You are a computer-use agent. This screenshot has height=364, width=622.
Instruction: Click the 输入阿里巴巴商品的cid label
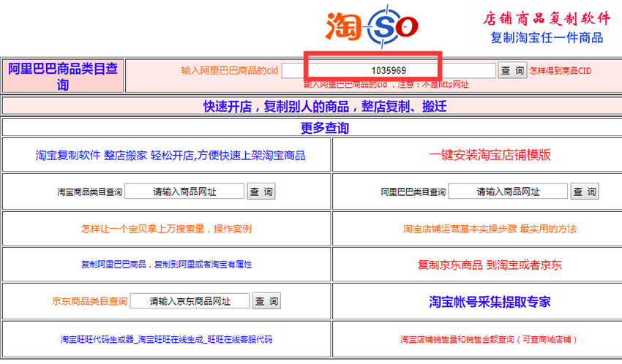pos(229,70)
